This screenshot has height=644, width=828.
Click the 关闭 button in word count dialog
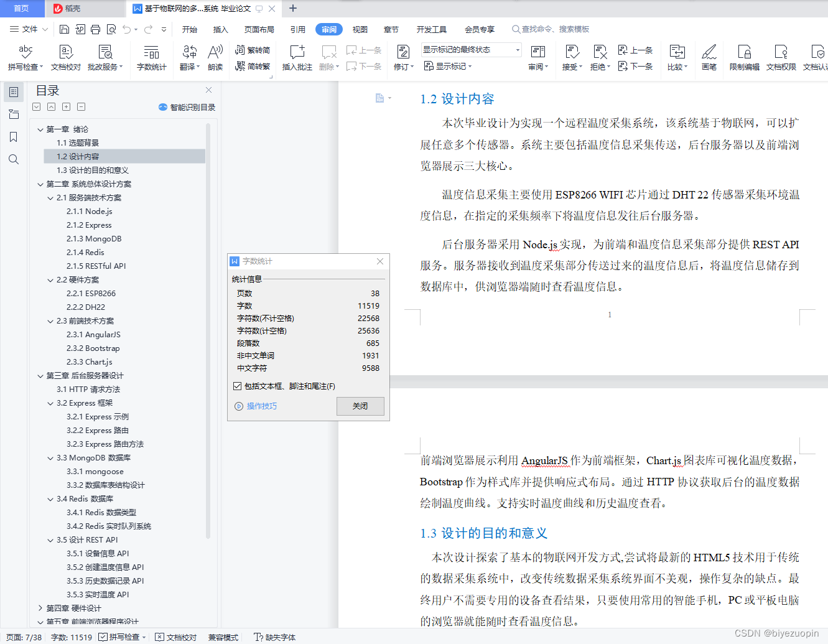pyautogui.click(x=360, y=406)
